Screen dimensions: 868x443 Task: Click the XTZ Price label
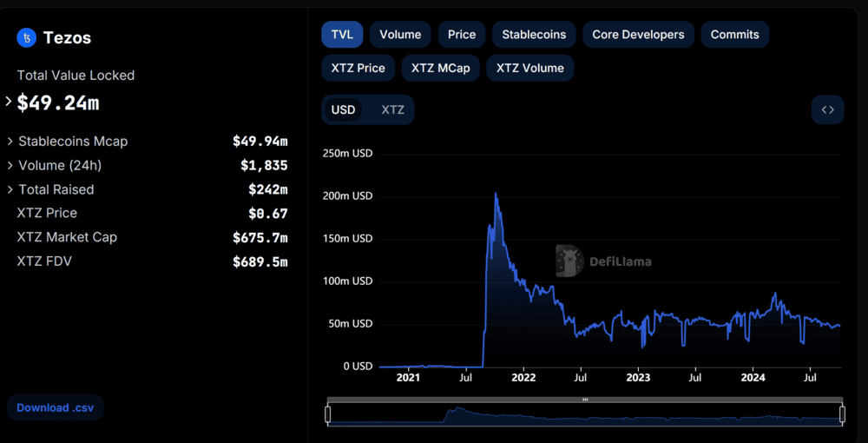[x=47, y=213]
